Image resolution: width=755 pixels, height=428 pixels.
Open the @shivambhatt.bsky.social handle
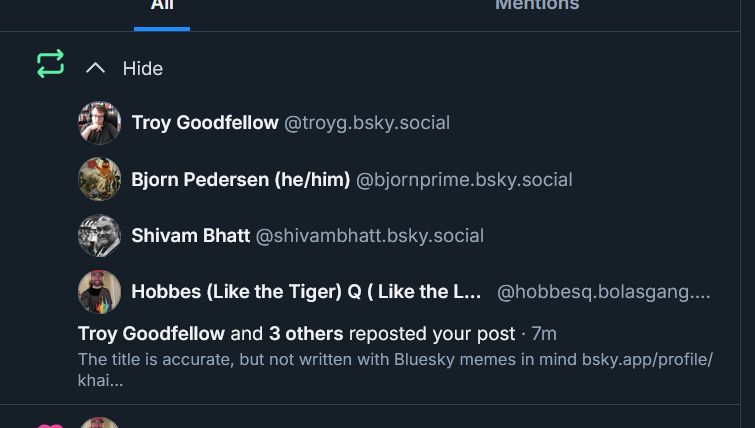coord(370,236)
